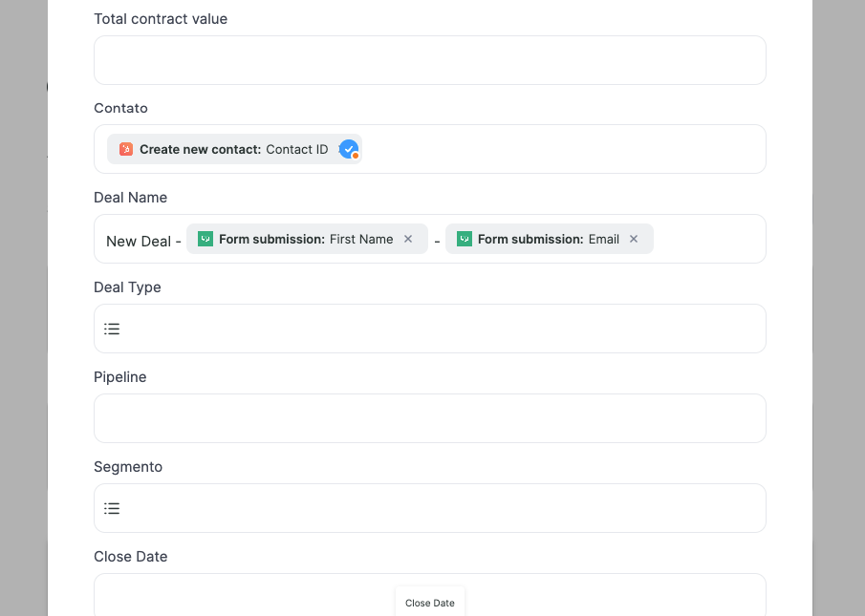865x616 pixels.
Task: Select the Form submission: Email pill
Action: coord(549,239)
